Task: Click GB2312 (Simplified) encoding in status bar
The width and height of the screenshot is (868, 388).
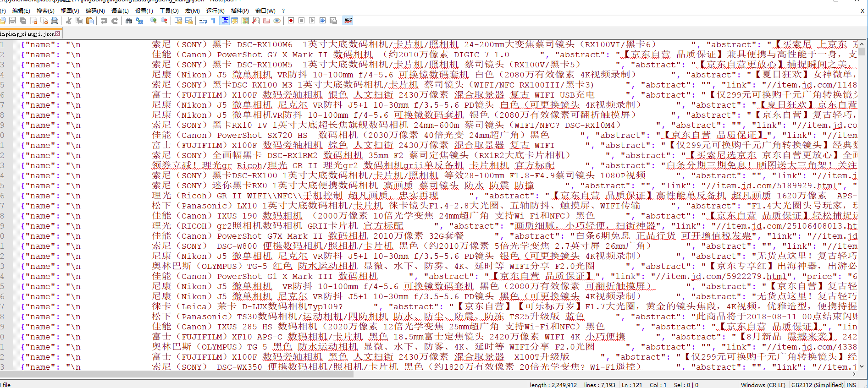Action: pos(818,385)
